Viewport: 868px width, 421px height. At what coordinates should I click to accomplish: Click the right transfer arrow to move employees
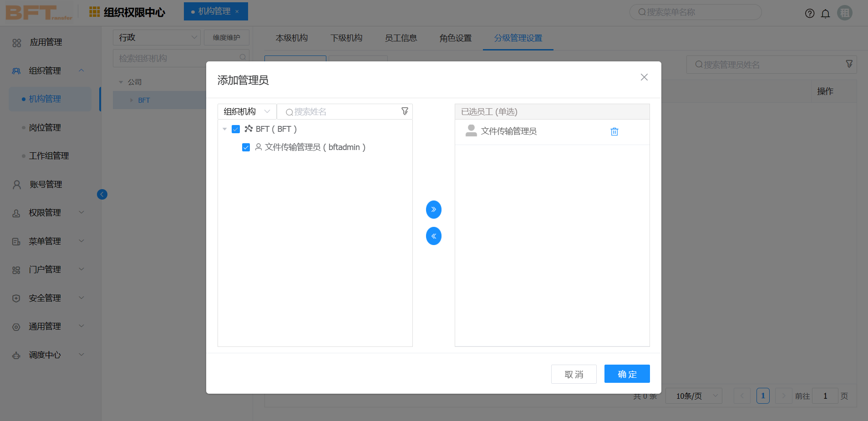point(433,210)
